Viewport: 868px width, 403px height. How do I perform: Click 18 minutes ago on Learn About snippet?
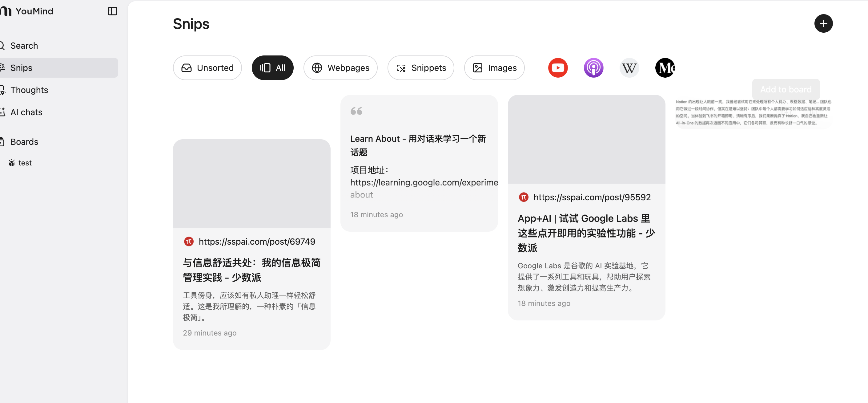(376, 214)
